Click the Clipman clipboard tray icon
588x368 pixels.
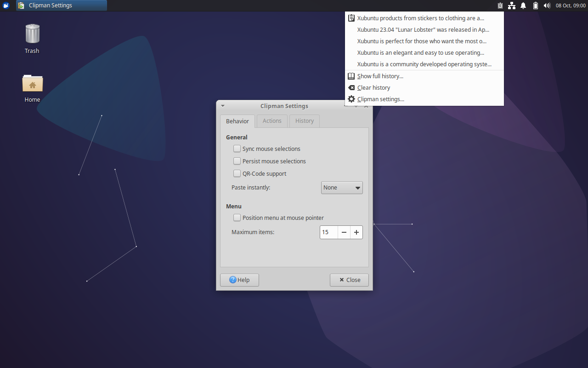pos(500,6)
